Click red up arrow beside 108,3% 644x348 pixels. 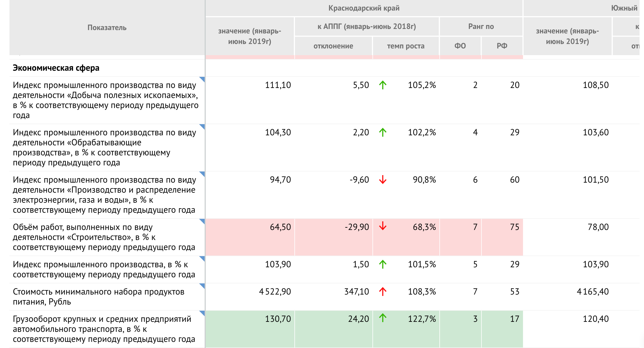[383, 291]
